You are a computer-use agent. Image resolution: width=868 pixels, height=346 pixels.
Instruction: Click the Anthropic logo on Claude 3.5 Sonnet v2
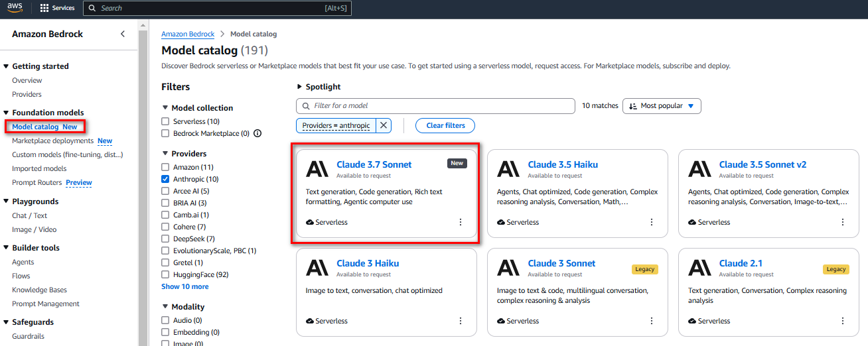point(699,169)
